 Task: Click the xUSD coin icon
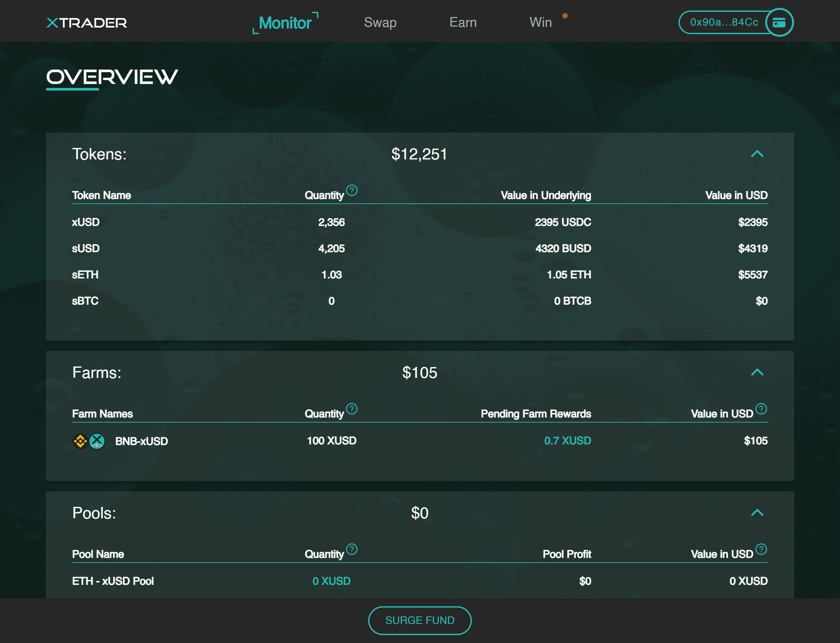[x=97, y=441]
